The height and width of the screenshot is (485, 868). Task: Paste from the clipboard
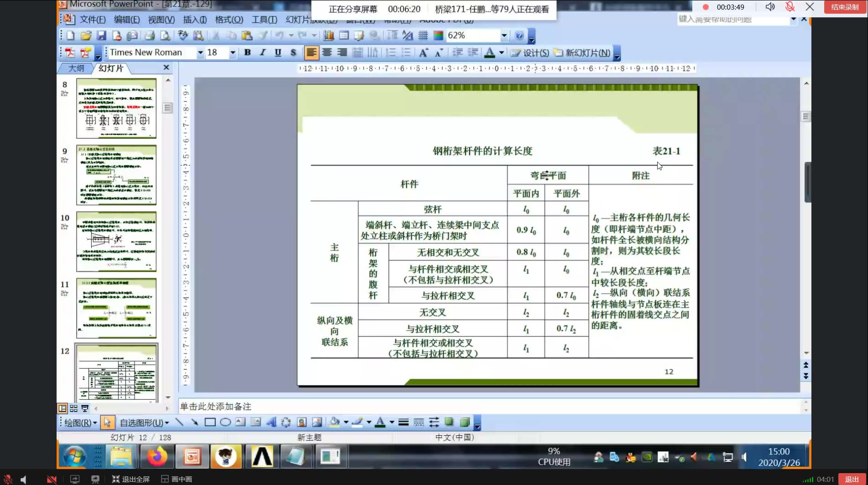click(x=247, y=36)
